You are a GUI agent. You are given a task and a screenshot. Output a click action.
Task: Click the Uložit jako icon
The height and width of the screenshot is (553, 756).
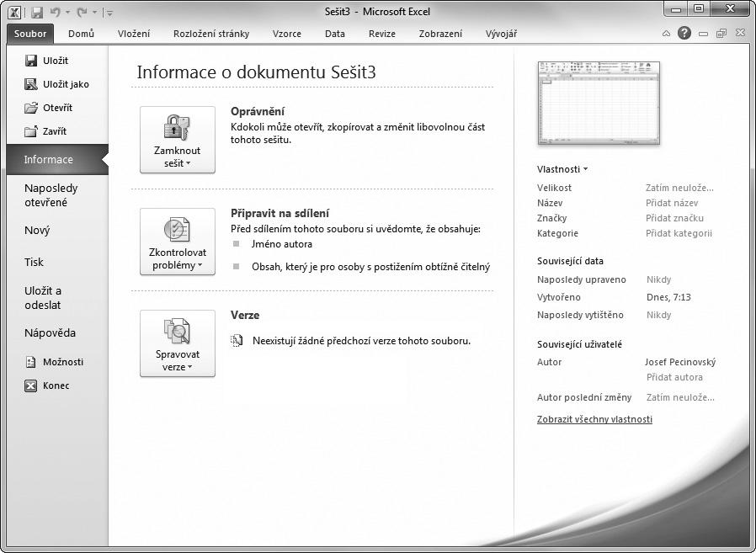click(31, 84)
